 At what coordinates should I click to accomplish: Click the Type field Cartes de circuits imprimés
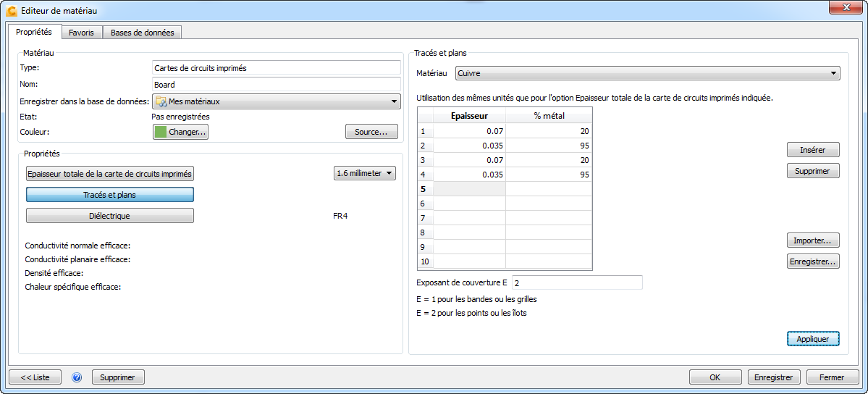276,67
